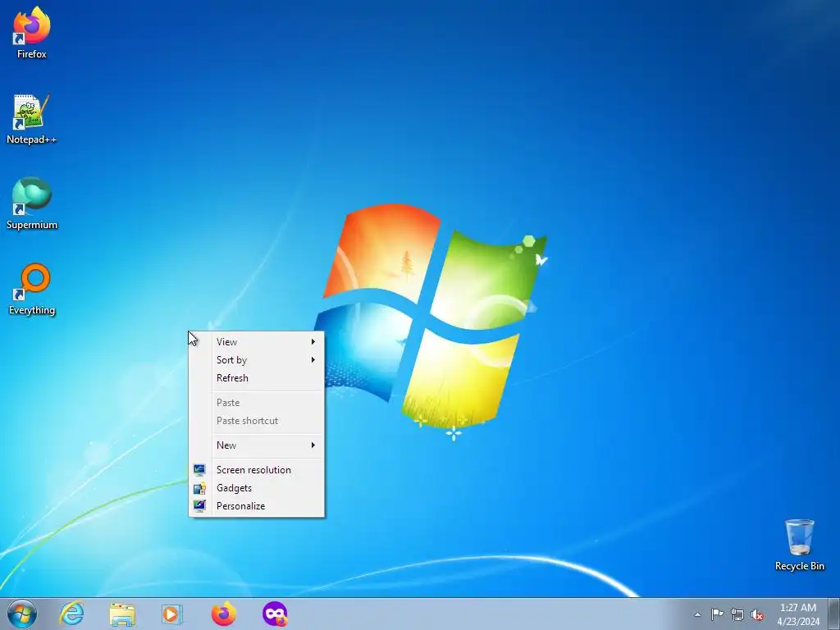Open the network status tray icon
This screenshot has height=630, width=840.
pyautogui.click(x=737, y=614)
